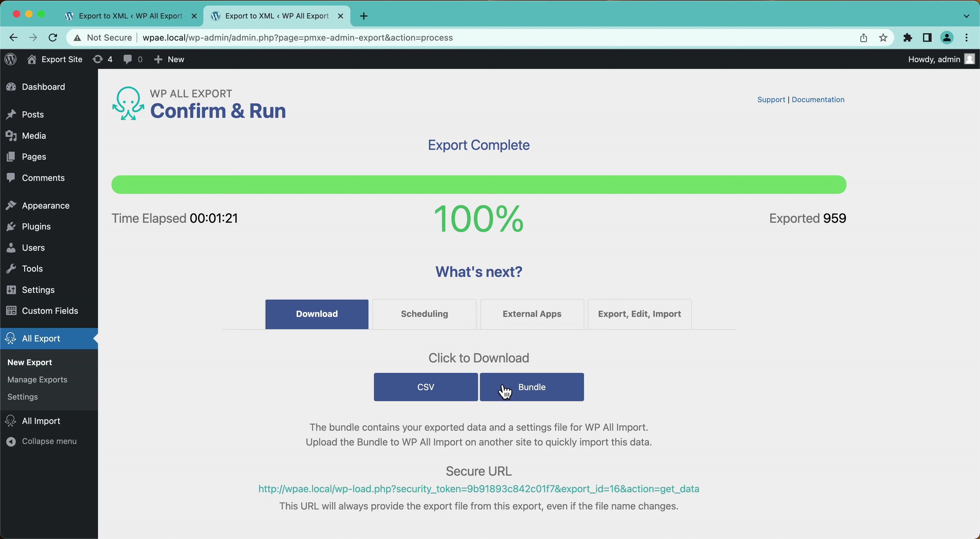Download the CSV file
Viewport: 980px width, 539px height.
[x=426, y=387]
